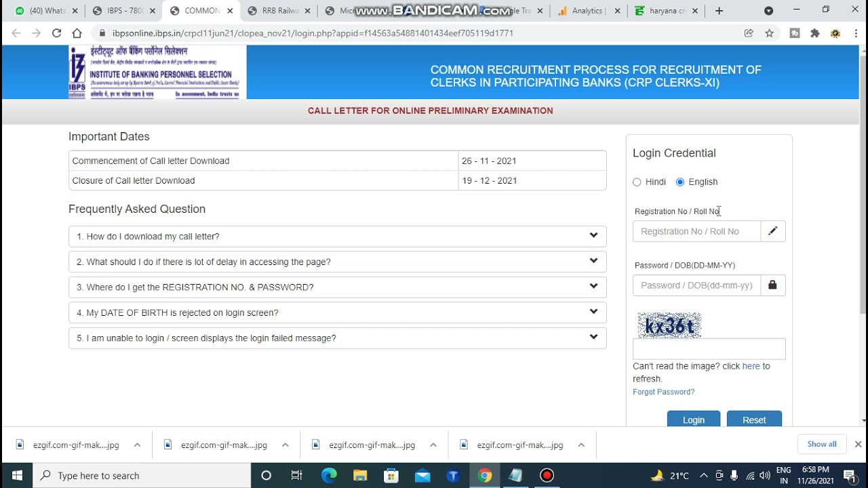868x488 pixels.
Task: Click Windows search box 'Type here to search'
Action: (142, 475)
